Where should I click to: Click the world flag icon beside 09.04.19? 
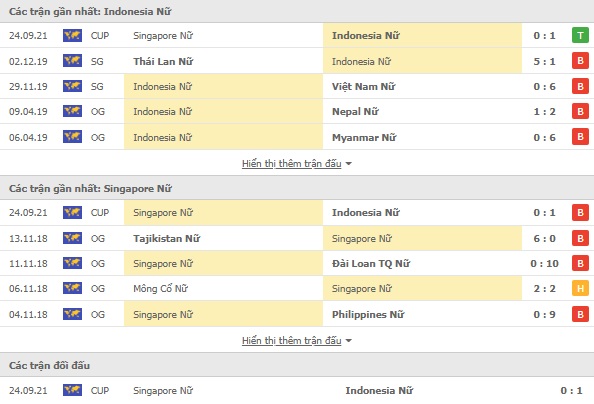[72, 111]
